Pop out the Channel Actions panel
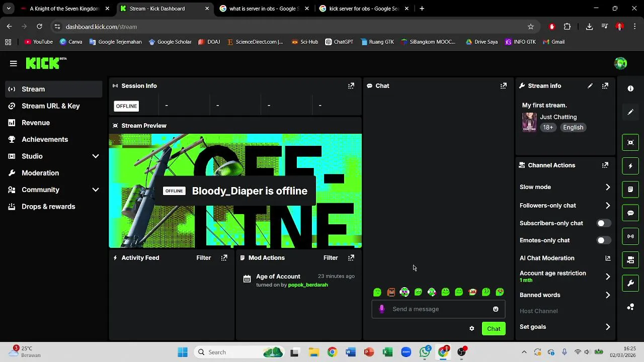The height and width of the screenshot is (362, 644). tap(605, 165)
